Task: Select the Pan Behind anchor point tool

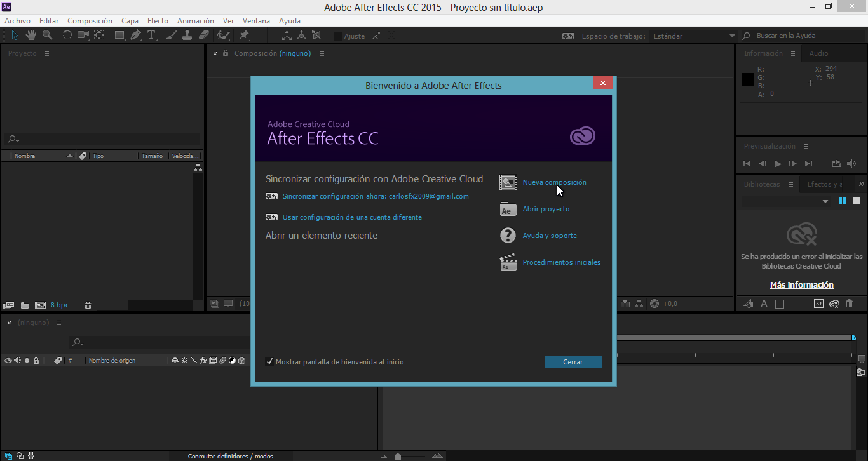Action: [x=100, y=36]
